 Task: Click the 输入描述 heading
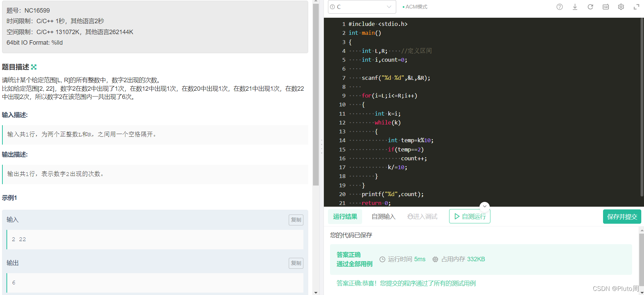[15, 115]
